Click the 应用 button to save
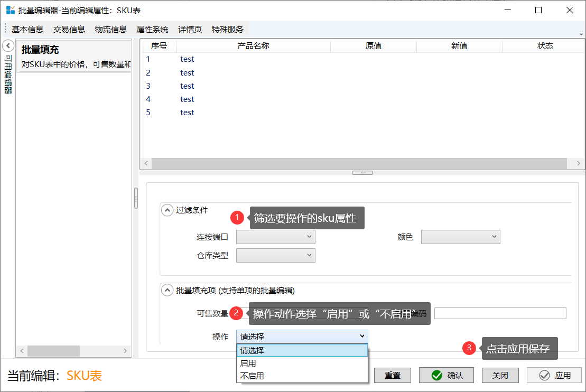Viewport: 586px width, 392px height. tap(555, 375)
